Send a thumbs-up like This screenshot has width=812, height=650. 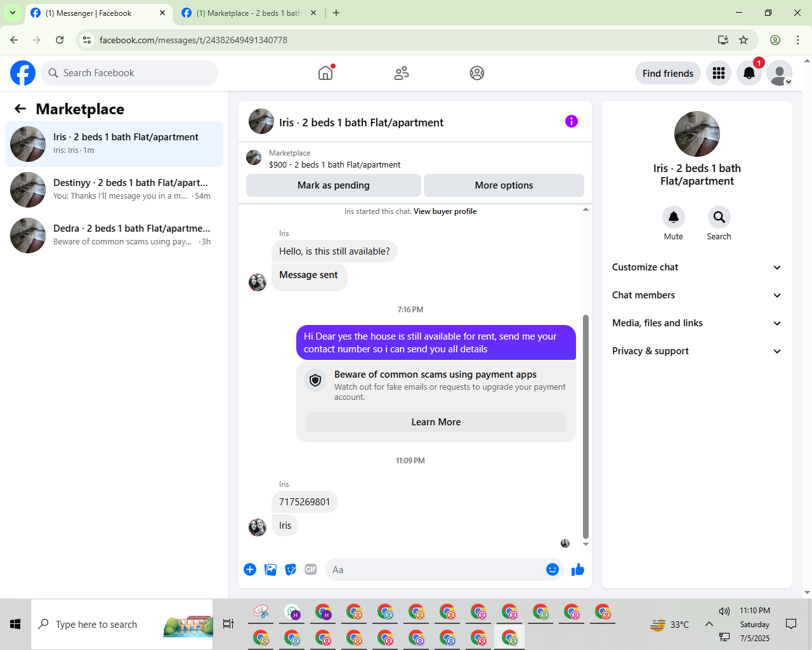click(577, 569)
